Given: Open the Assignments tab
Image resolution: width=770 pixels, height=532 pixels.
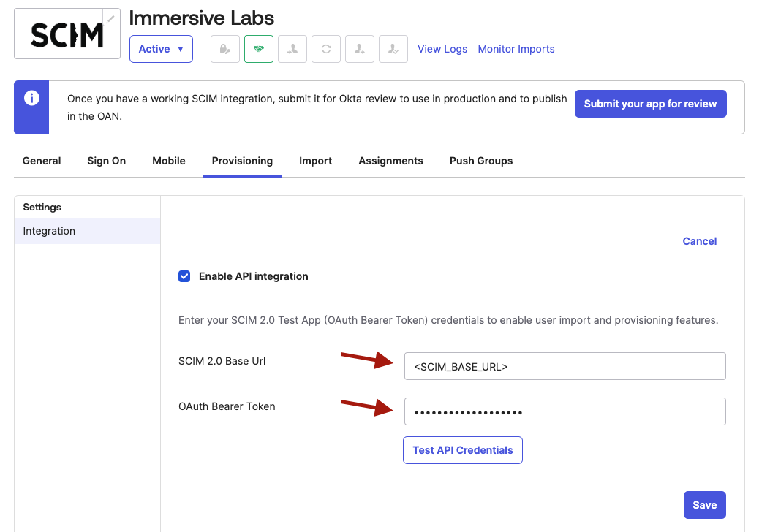Looking at the screenshot, I should coord(391,161).
